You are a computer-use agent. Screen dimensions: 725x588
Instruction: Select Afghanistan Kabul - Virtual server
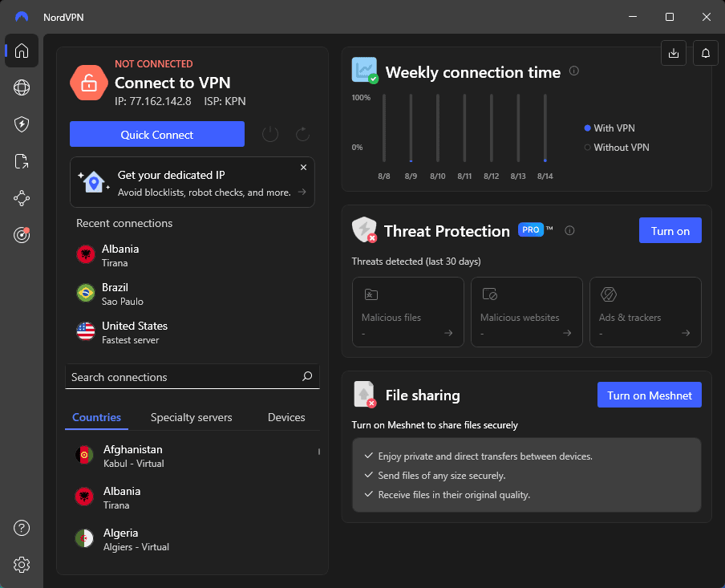click(192, 456)
